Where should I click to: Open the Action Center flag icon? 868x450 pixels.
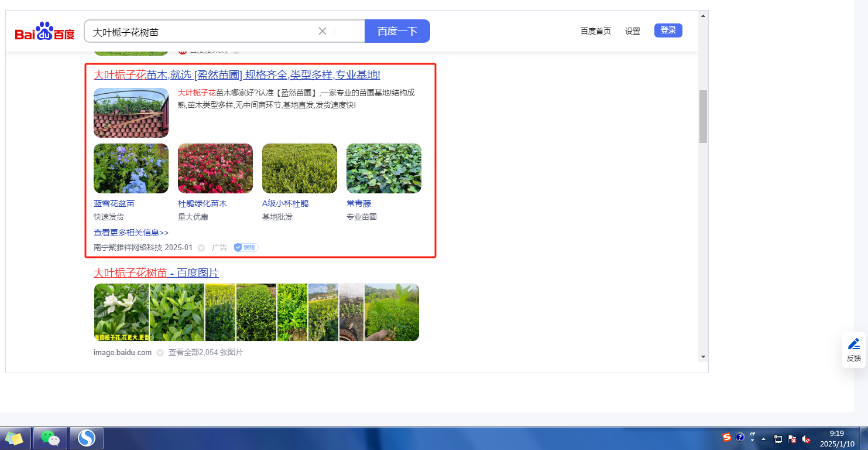[x=792, y=438]
